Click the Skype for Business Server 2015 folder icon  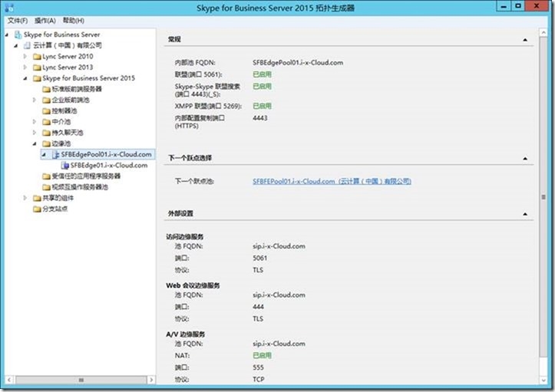[x=37, y=78]
